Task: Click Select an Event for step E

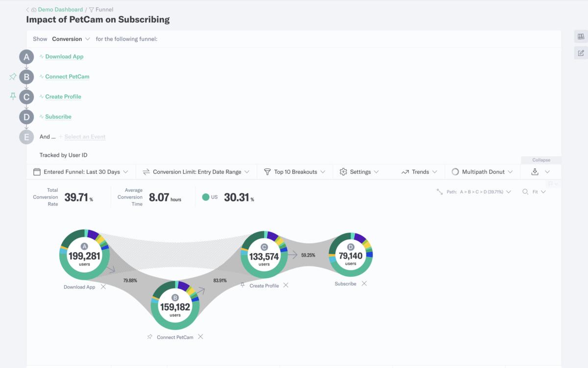Action: [84, 136]
